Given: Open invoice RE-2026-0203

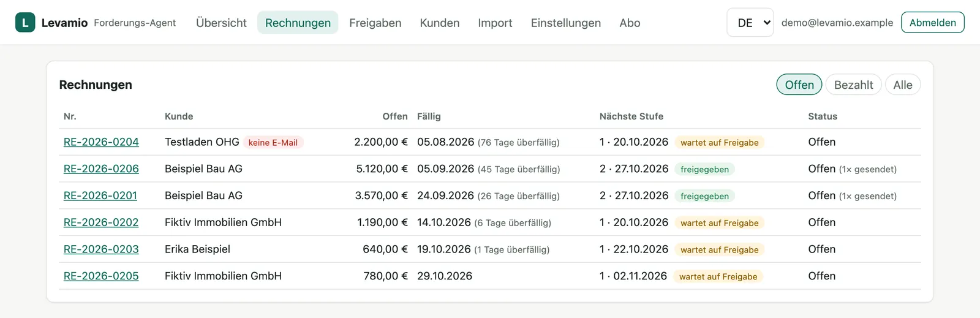Looking at the screenshot, I should point(101,249).
